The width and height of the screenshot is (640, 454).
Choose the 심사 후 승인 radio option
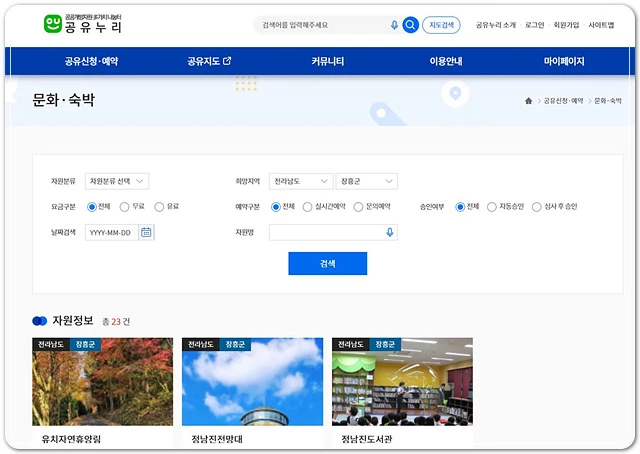click(x=537, y=207)
